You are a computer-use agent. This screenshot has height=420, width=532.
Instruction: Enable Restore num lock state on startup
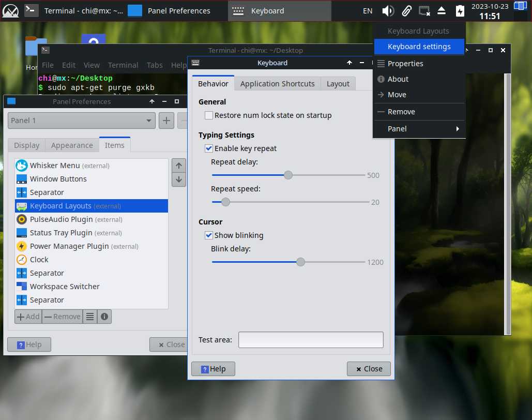pos(209,115)
